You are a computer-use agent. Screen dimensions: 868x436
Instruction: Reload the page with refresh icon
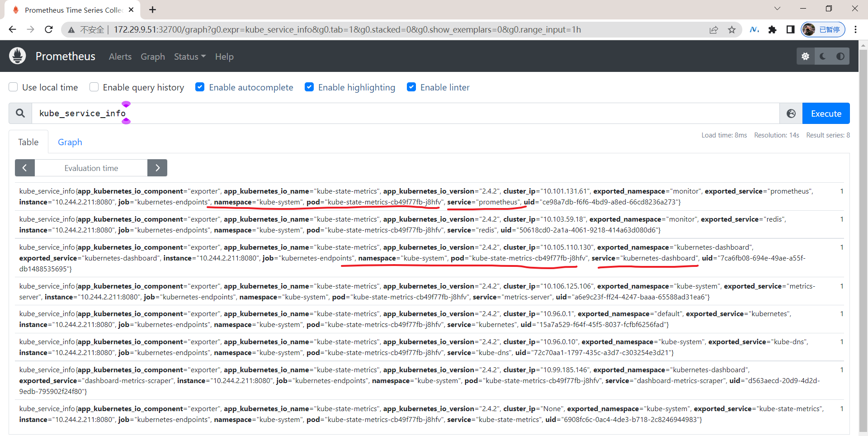coord(49,29)
